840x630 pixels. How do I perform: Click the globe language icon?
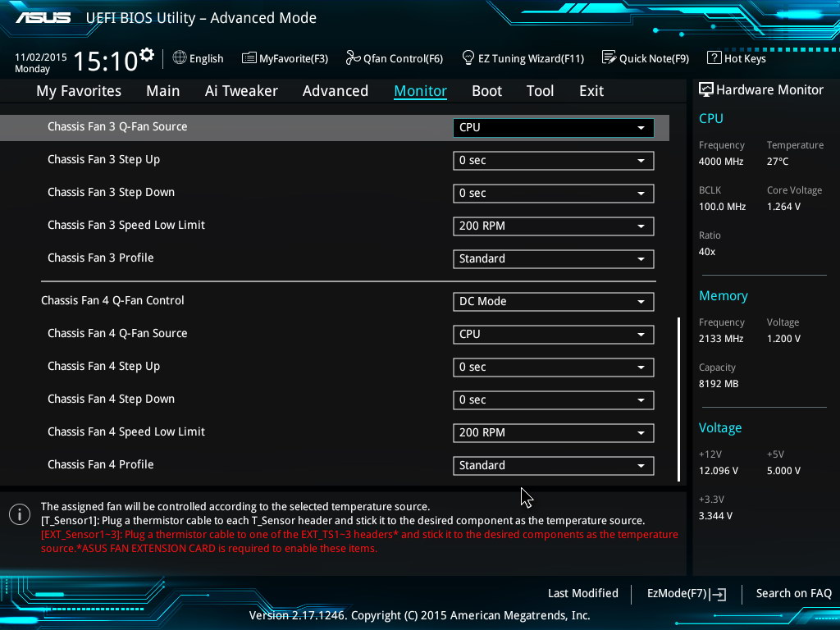tap(180, 58)
